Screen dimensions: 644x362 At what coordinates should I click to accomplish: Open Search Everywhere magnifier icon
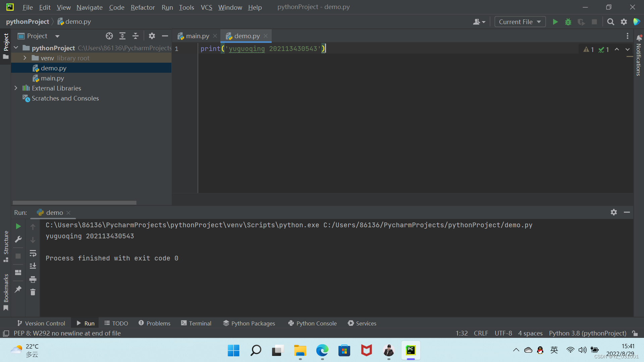coord(610,22)
